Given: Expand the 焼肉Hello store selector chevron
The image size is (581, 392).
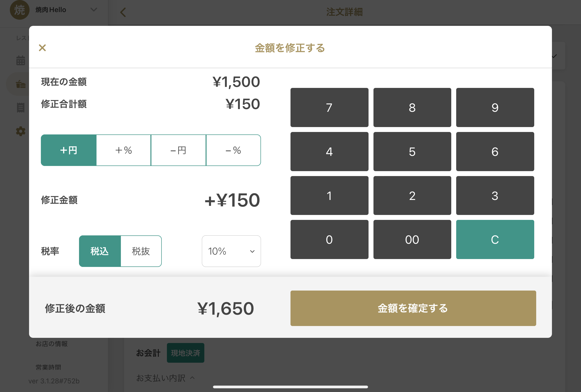Looking at the screenshot, I should pyautogui.click(x=94, y=10).
